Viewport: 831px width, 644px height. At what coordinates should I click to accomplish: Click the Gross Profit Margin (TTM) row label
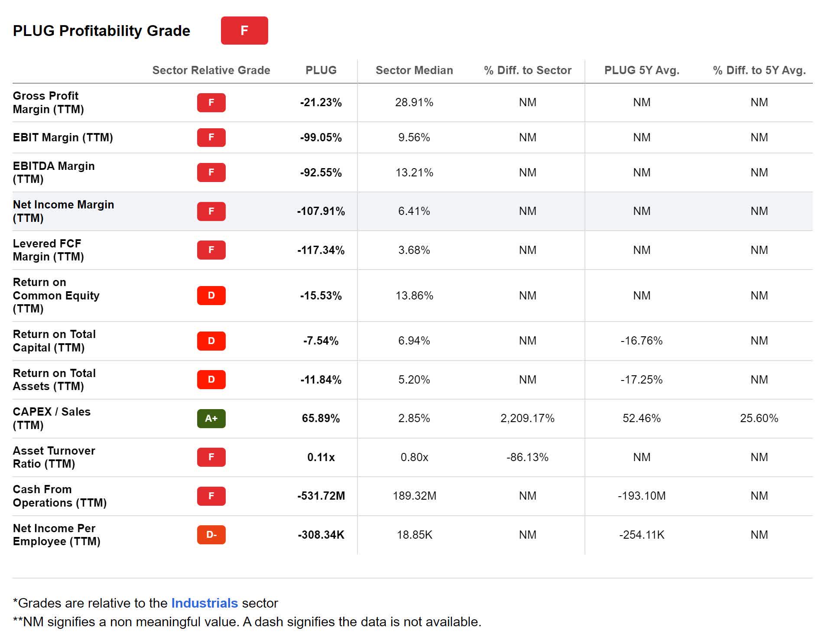(48, 102)
